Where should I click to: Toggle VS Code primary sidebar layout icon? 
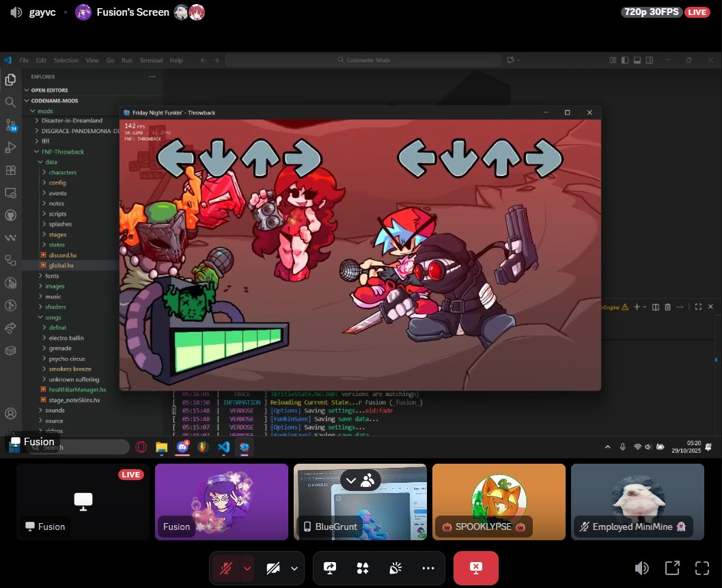625,60
